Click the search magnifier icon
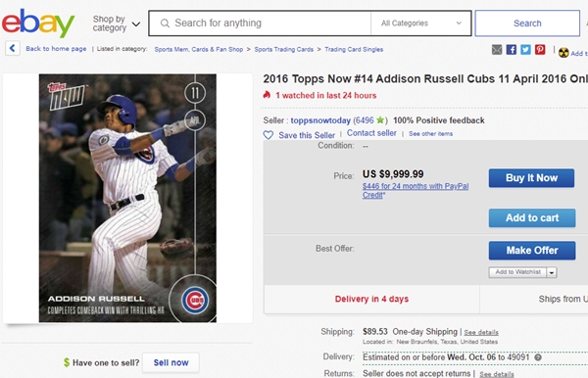 [165, 24]
